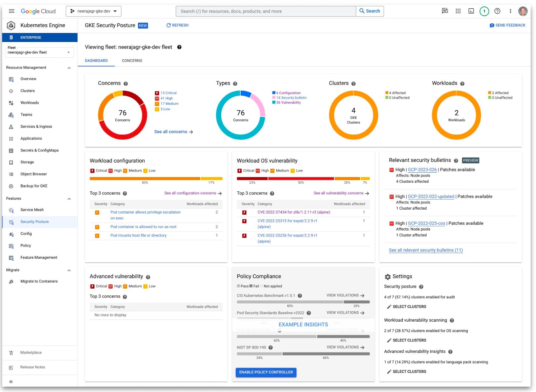Click help icon next to Workload vulnerability scanning
This screenshot has width=536, height=392.
(x=452, y=320)
